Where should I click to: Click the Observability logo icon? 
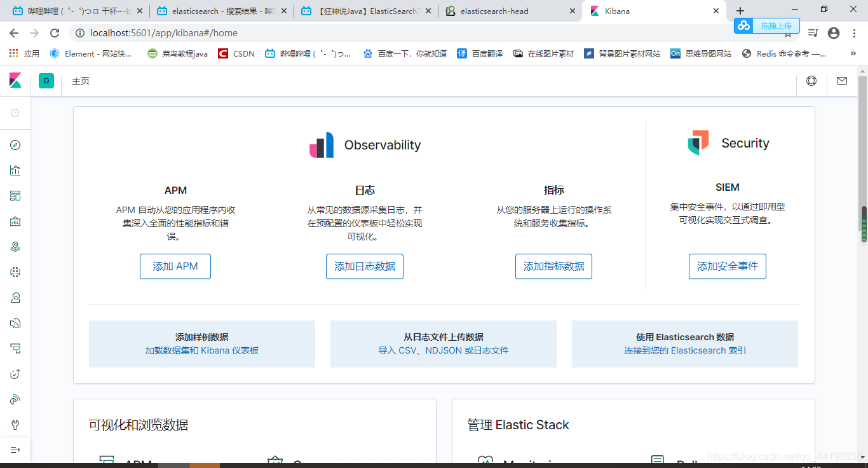coord(322,145)
